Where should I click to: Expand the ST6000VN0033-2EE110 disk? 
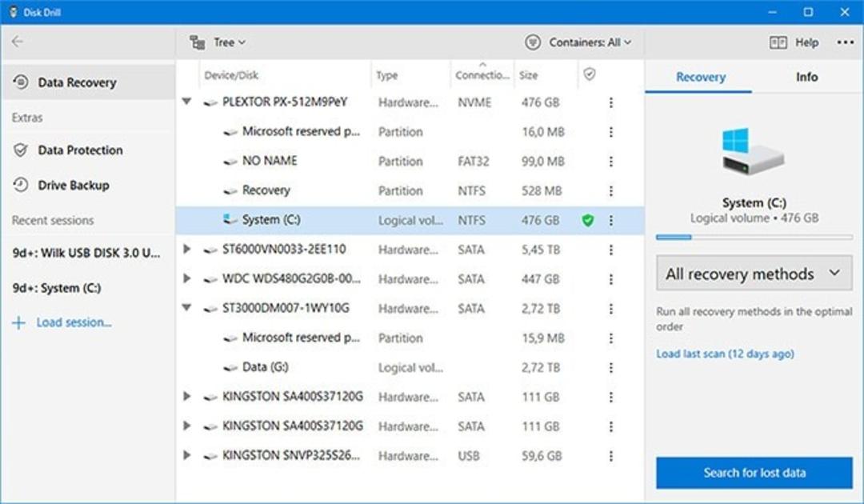186,249
